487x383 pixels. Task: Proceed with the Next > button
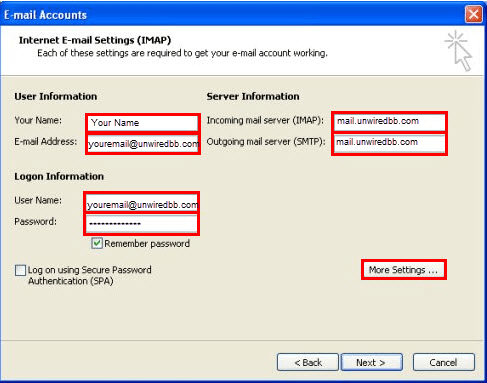[371, 362]
